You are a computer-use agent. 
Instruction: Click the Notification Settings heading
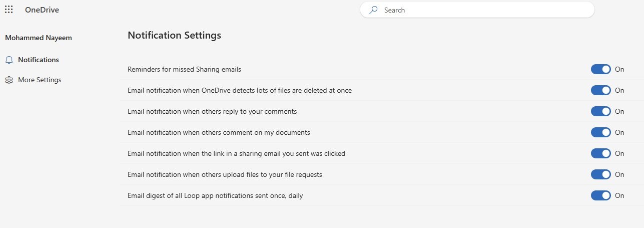tap(174, 35)
